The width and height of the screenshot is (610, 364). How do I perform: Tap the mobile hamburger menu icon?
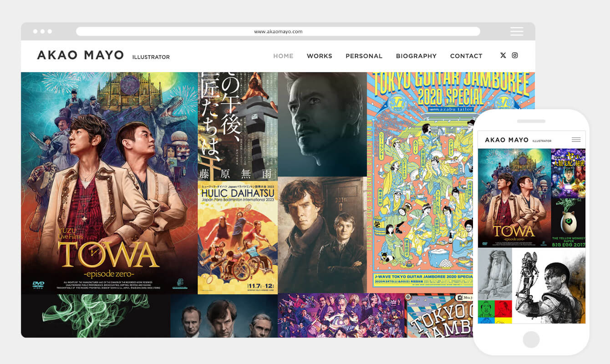[576, 140]
